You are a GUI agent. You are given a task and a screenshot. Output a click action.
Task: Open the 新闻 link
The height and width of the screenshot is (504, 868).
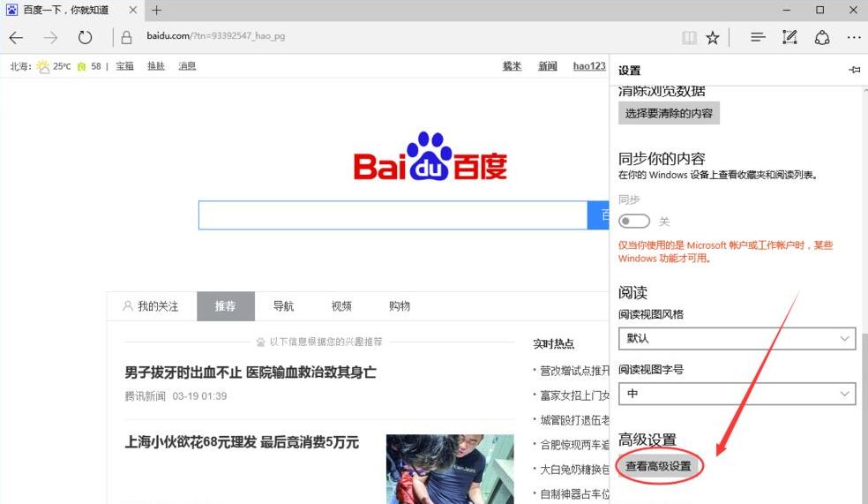tap(548, 66)
